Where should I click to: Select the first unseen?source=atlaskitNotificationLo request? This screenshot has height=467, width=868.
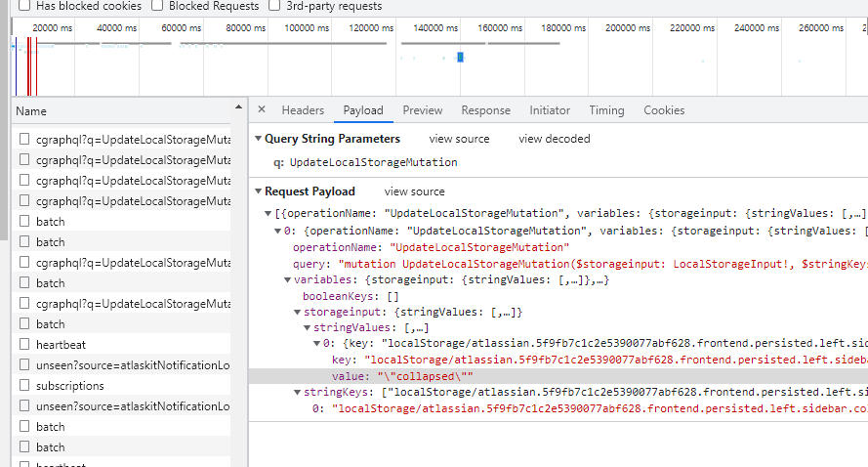coord(121,365)
